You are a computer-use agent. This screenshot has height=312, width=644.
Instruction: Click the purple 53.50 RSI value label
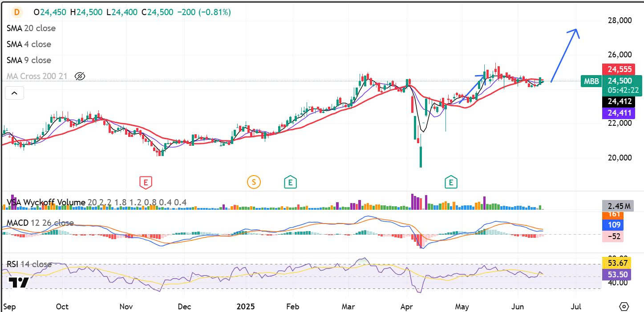tap(616, 275)
